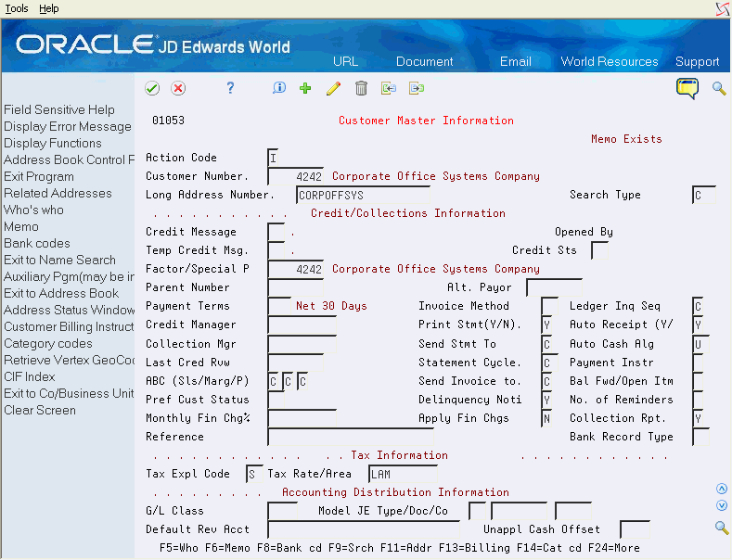Image resolution: width=732 pixels, height=560 pixels.
Task: Open the Memo sidebar option
Action: 21,227
